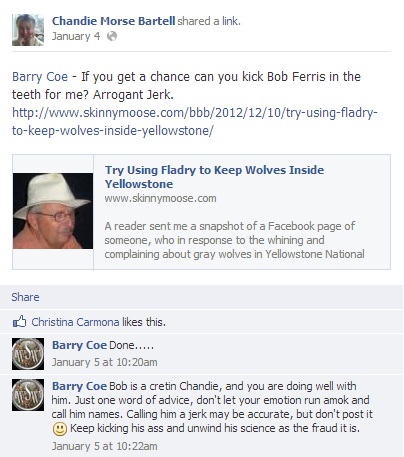Open Chandie Morse Bartell's profile picture

28,30
